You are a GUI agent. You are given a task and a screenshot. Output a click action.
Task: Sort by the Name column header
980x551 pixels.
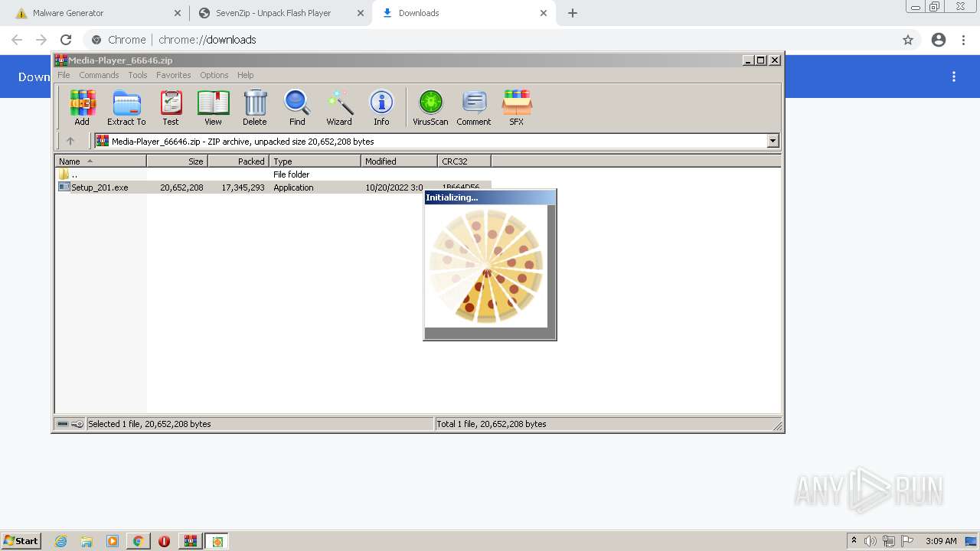(100, 161)
